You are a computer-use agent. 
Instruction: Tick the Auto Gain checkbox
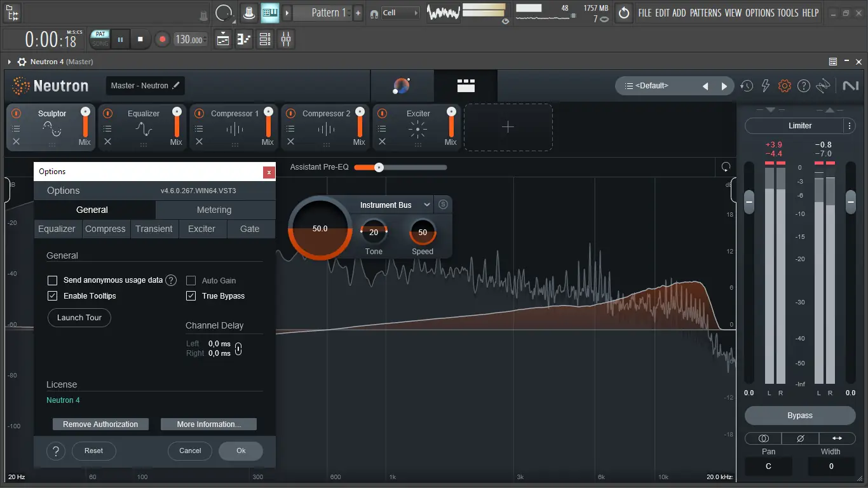coord(191,280)
